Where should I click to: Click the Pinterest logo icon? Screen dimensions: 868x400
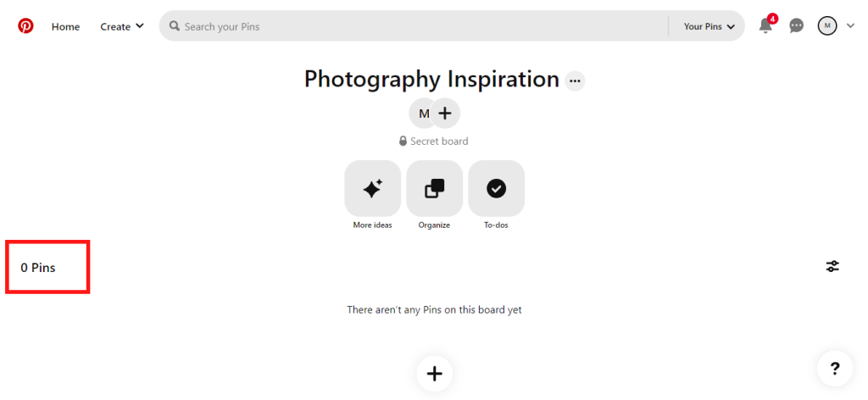26,26
